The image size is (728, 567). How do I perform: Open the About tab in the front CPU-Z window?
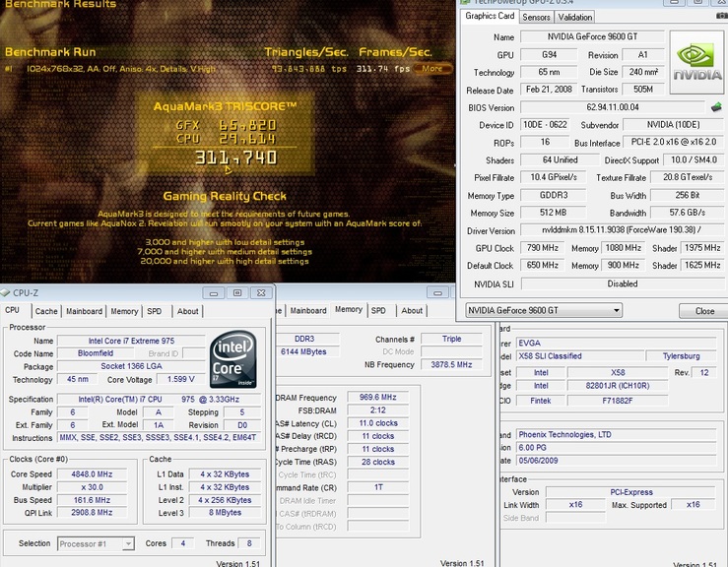[x=187, y=311]
